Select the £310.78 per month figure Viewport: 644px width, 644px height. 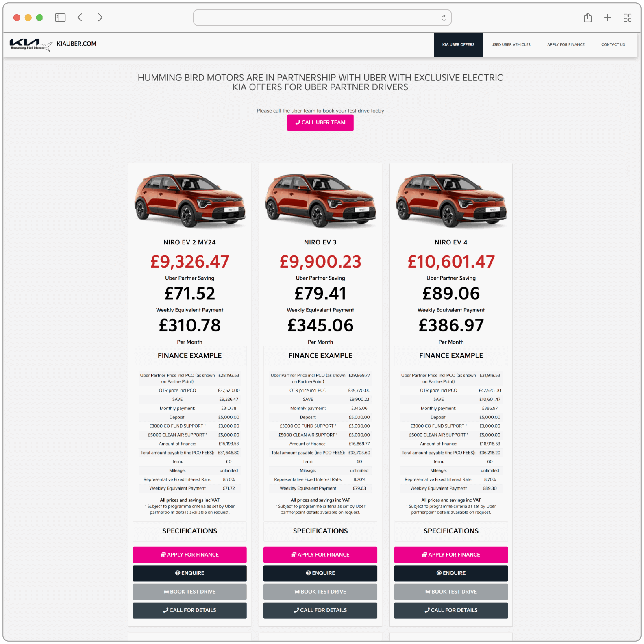point(190,325)
